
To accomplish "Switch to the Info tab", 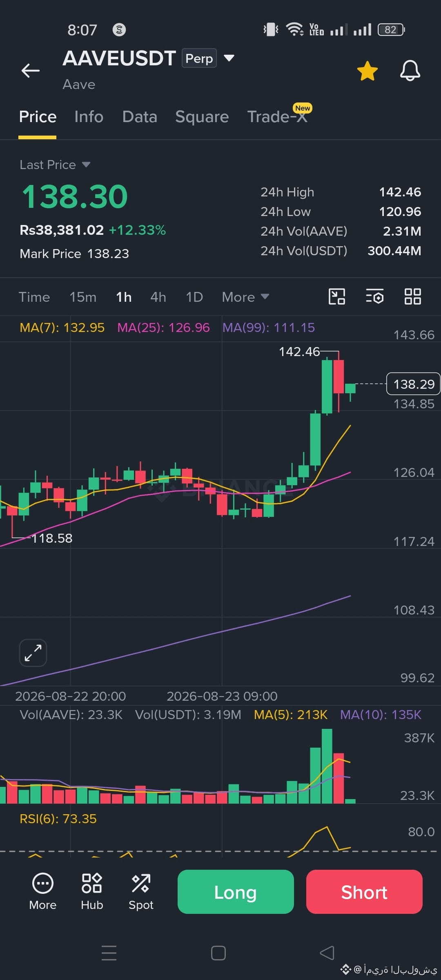I will [89, 117].
